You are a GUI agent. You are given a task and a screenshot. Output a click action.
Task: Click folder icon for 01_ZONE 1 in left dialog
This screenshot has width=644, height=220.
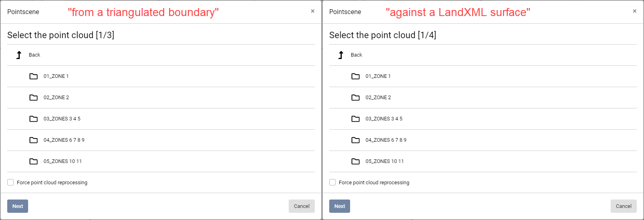tap(34, 76)
